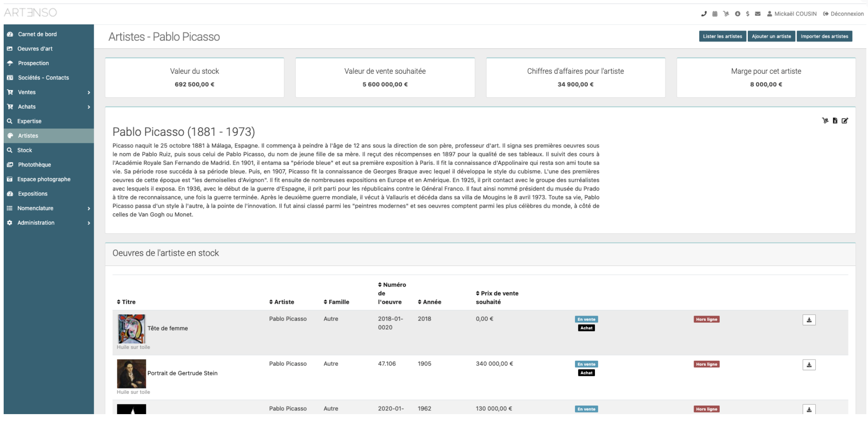Click En vente badge for Portrait de Gertrude Stein
Viewport: 868px width, 430px height.
point(586,364)
